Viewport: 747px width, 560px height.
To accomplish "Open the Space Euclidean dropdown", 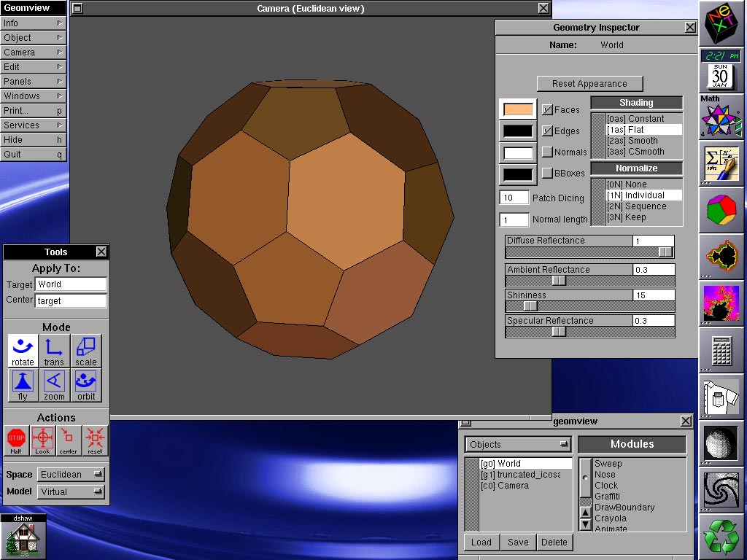I will point(71,474).
